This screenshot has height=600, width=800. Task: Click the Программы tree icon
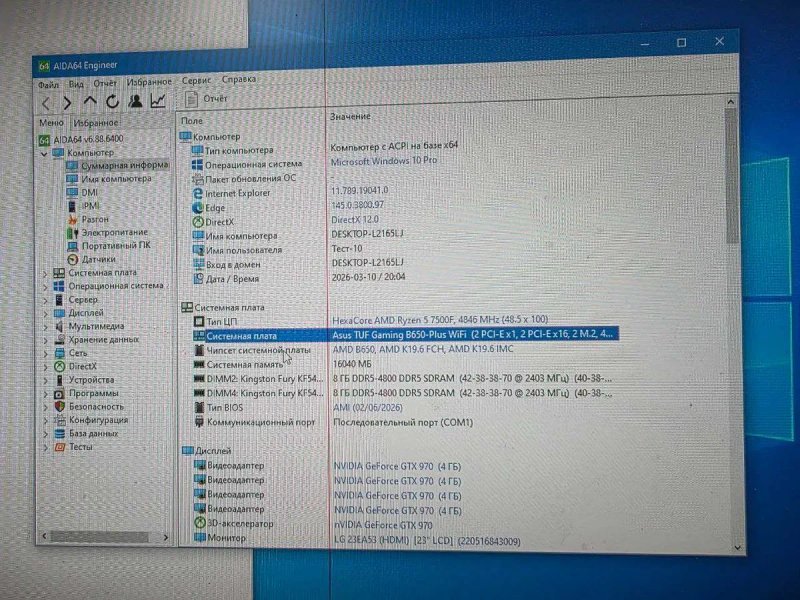pyautogui.click(x=60, y=393)
